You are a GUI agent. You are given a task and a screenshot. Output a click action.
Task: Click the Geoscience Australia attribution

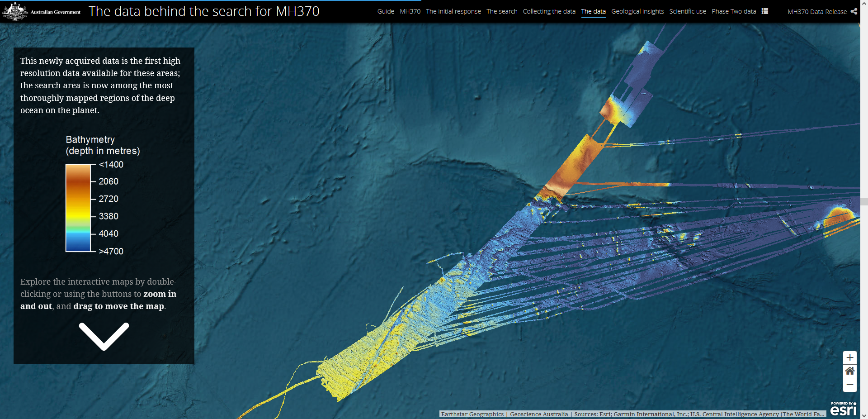pos(539,414)
